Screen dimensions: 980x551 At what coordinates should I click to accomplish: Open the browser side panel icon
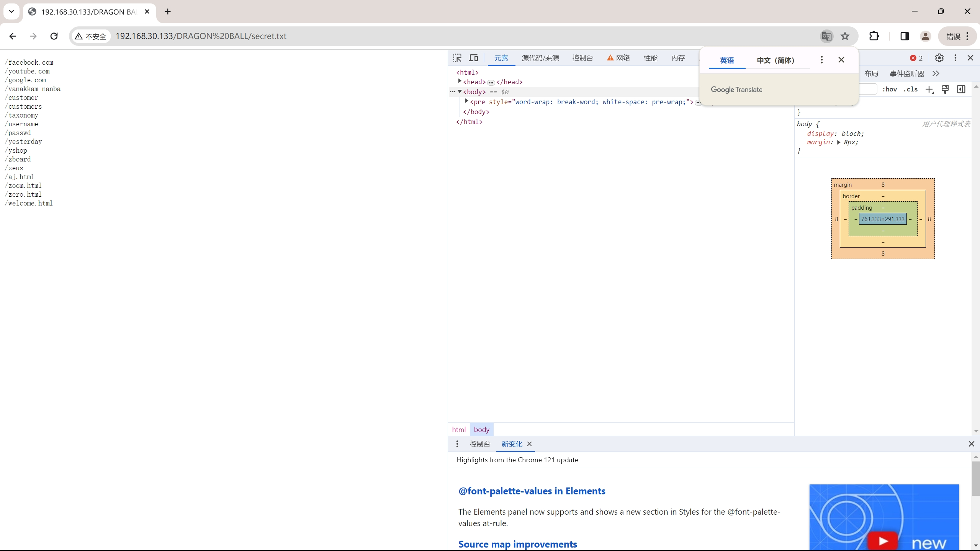(905, 36)
